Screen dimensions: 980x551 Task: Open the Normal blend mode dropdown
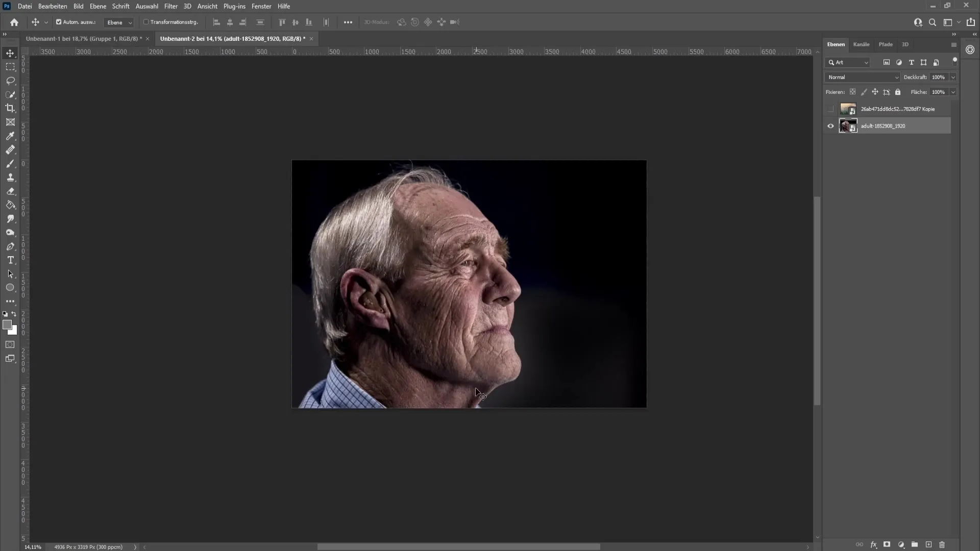863,77
